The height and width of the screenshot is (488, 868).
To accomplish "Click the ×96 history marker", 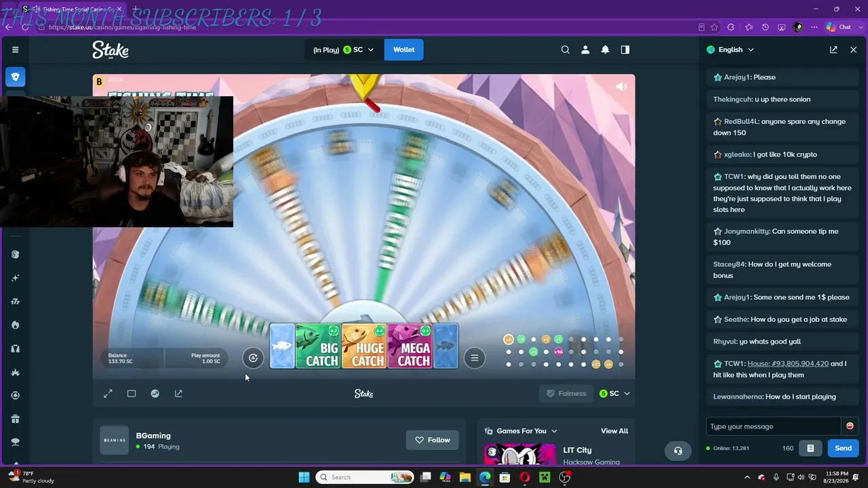I will point(559,352).
